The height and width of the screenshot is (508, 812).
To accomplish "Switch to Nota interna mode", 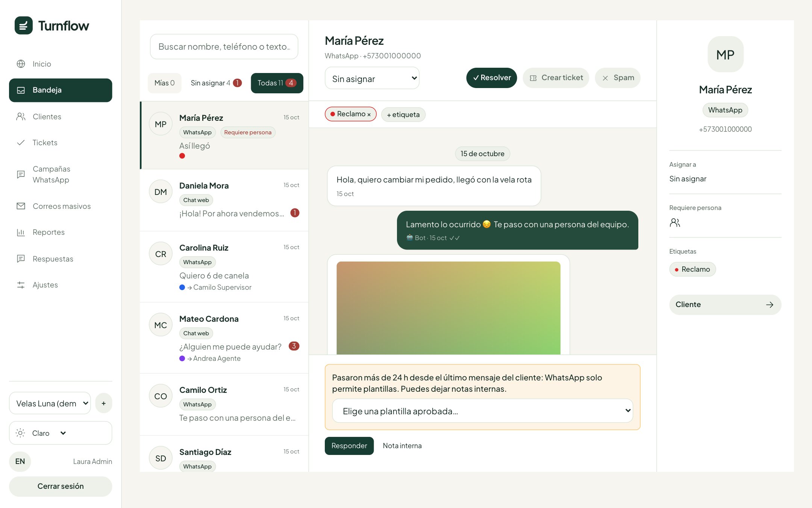I will click(402, 446).
